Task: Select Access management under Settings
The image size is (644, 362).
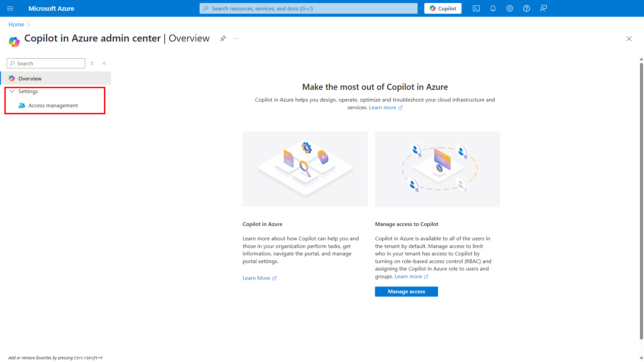Action: tap(53, 105)
